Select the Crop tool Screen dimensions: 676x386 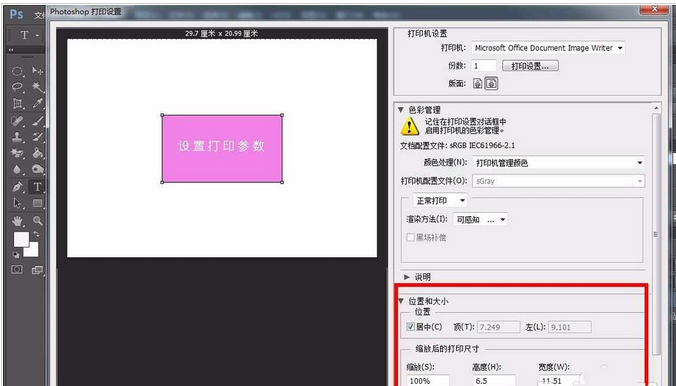17,104
